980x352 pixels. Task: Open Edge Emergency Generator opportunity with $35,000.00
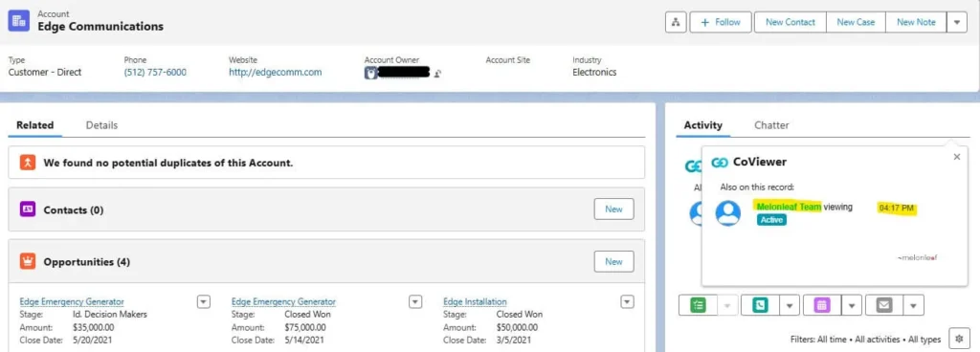pyautogui.click(x=71, y=302)
